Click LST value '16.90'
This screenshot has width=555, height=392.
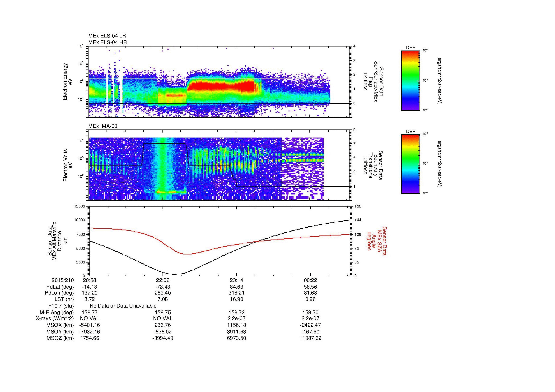237,300
